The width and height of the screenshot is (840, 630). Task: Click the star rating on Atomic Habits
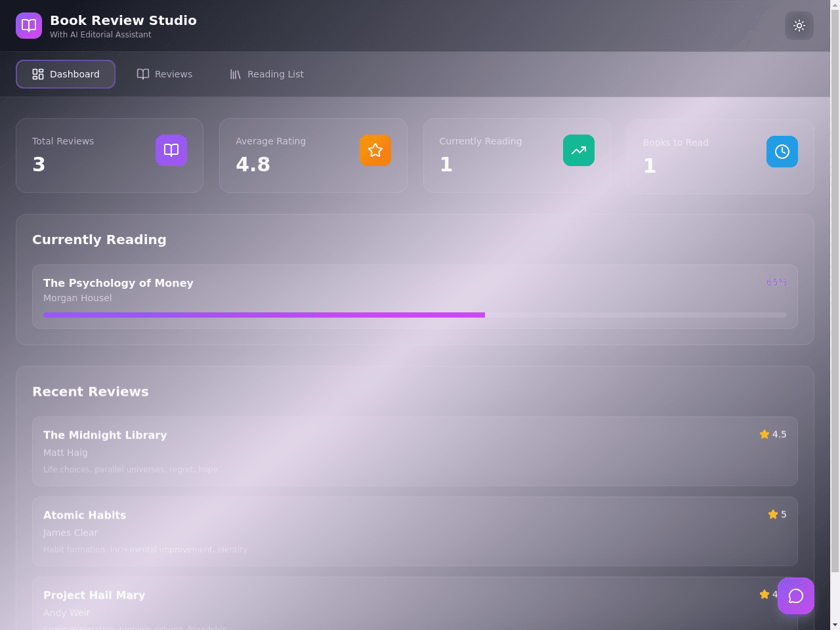pos(777,514)
